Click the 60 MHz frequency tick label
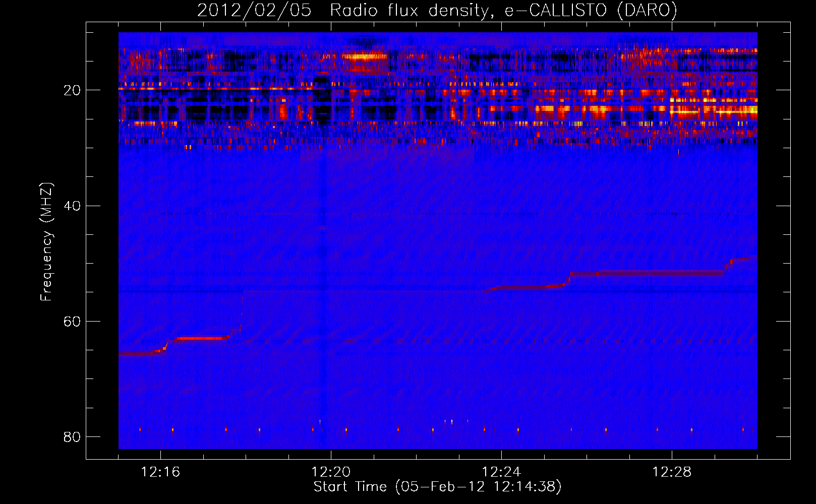This screenshot has width=816, height=504. pos(72,321)
